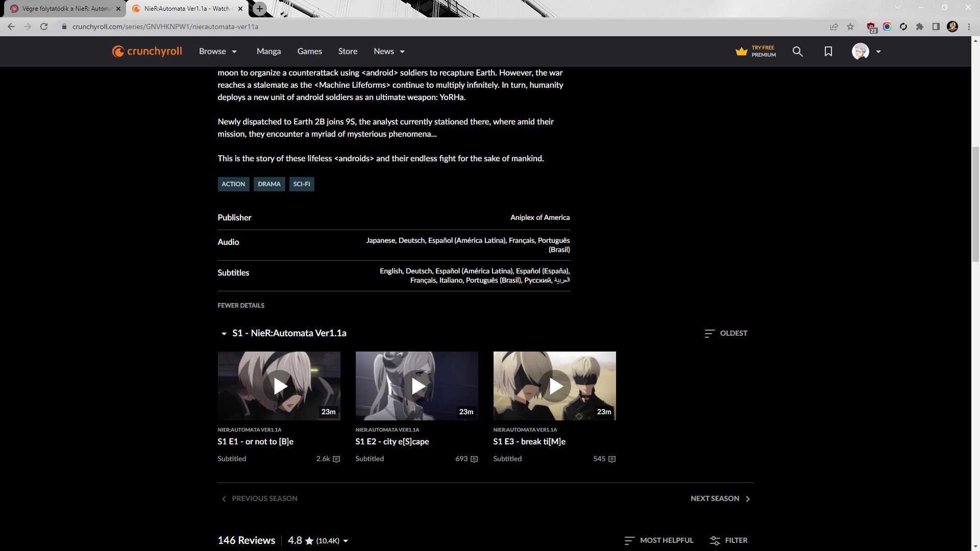Open the watchlist bookmark icon
This screenshot has width=980, height=551.
tap(828, 52)
